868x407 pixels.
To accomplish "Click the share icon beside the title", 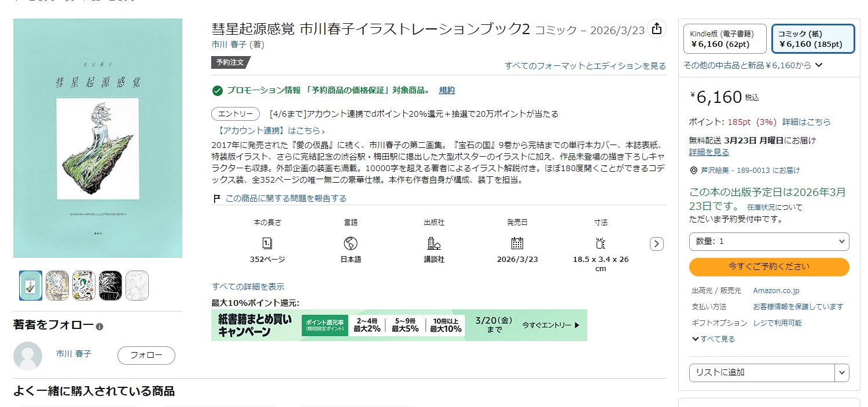I will point(656,29).
